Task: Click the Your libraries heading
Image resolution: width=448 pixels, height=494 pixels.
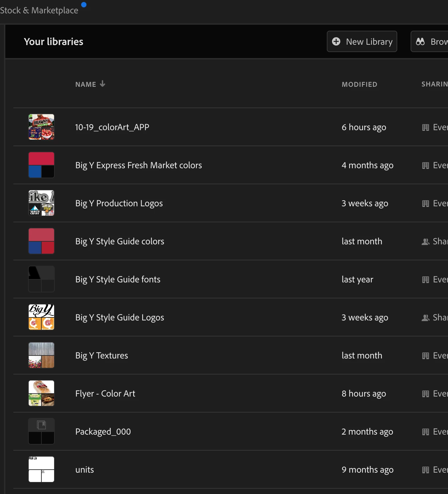Action: pos(53,41)
